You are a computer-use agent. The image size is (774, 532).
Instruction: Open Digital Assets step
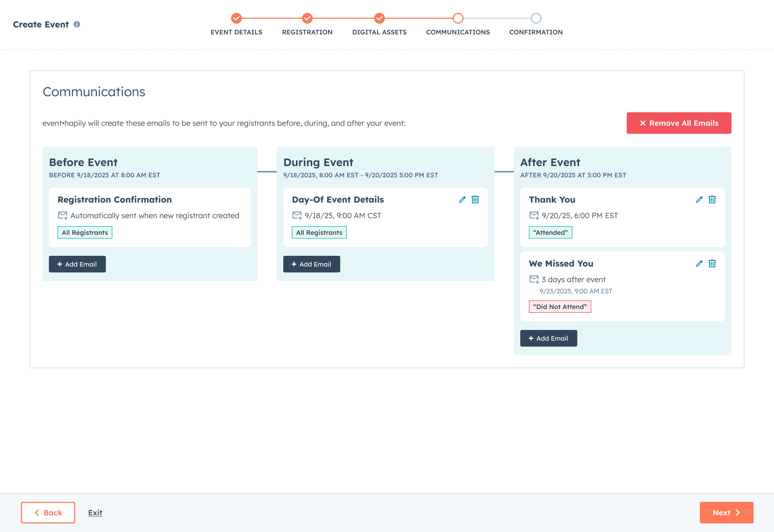[379, 18]
